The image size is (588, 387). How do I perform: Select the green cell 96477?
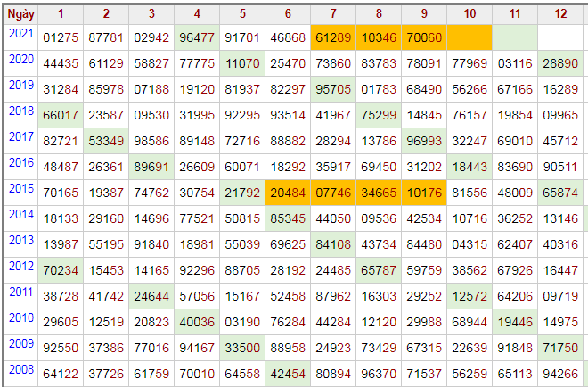tap(196, 37)
